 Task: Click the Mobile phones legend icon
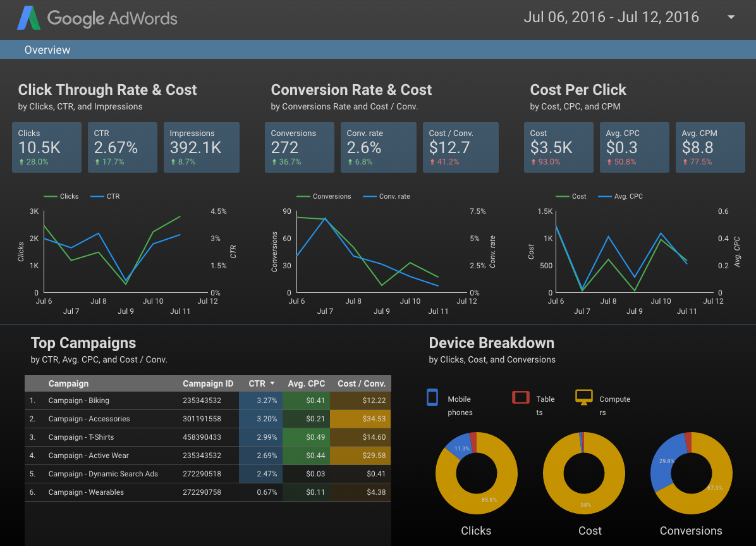point(432,397)
